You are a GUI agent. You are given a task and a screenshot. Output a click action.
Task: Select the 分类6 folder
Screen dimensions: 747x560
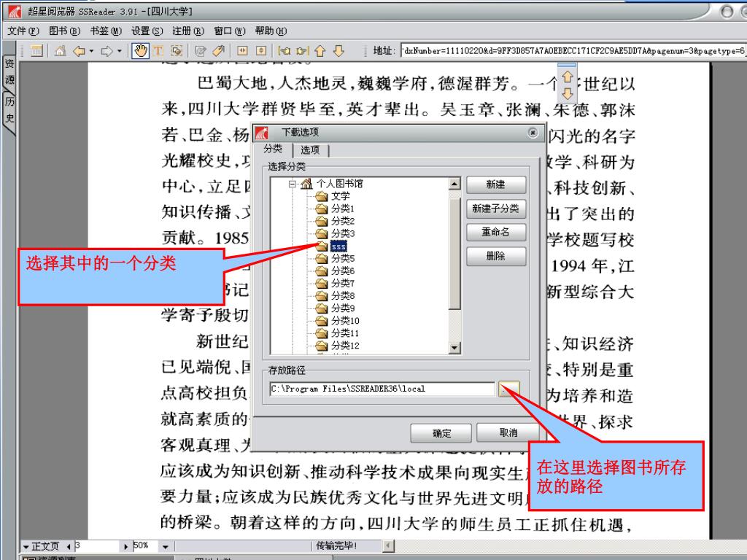(x=343, y=271)
